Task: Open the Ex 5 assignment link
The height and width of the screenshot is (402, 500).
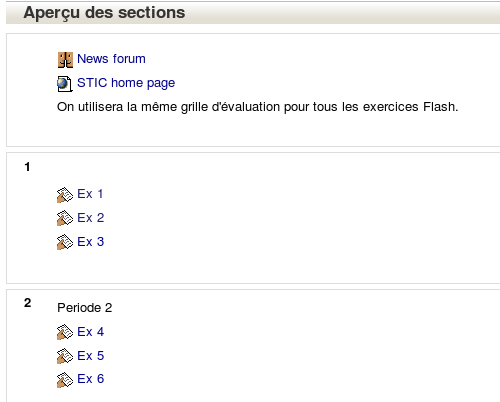Action: (x=91, y=356)
